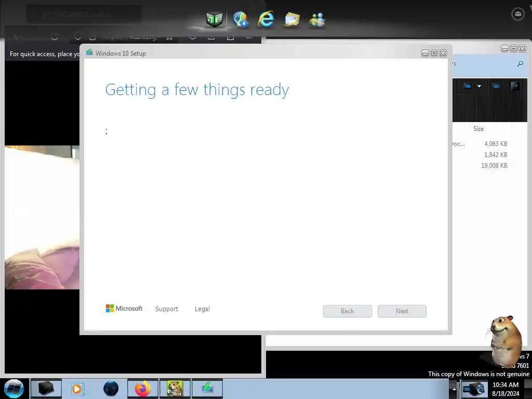The image size is (532, 399).
Task: Open the photo gallery dock icon
Action: (x=292, y=19)
